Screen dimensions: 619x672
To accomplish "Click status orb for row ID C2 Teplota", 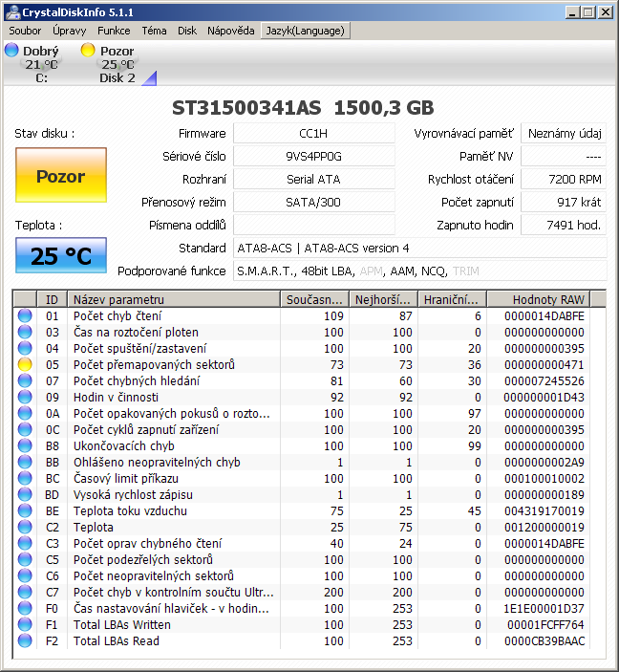I will [25, 527].
